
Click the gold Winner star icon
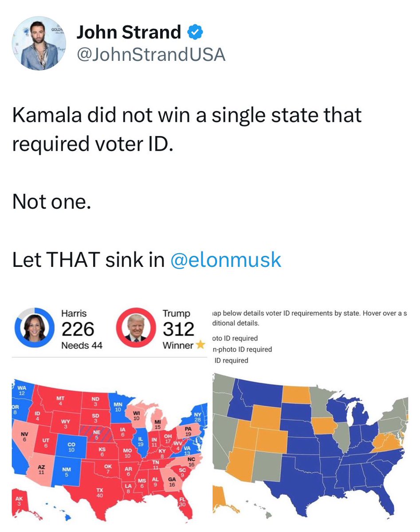200,344
